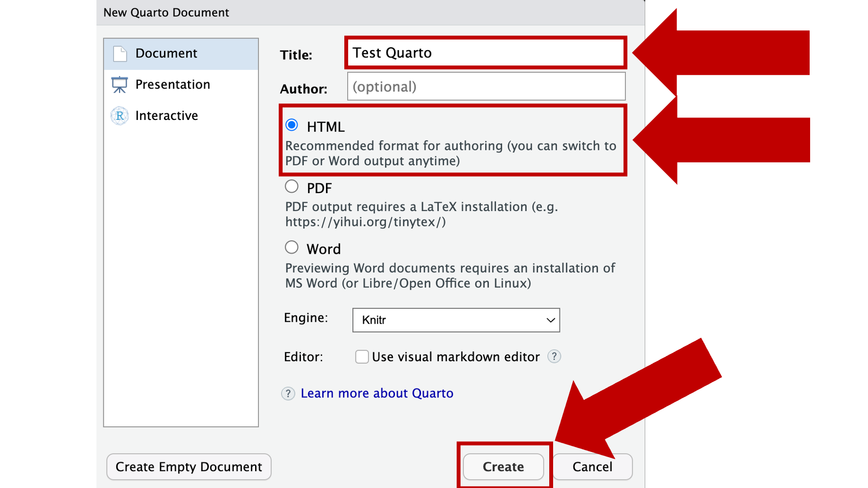The height and width of the screenshot is (488, 868).
Task: Choose the HTML output radio button
Action: pos(292,125)
